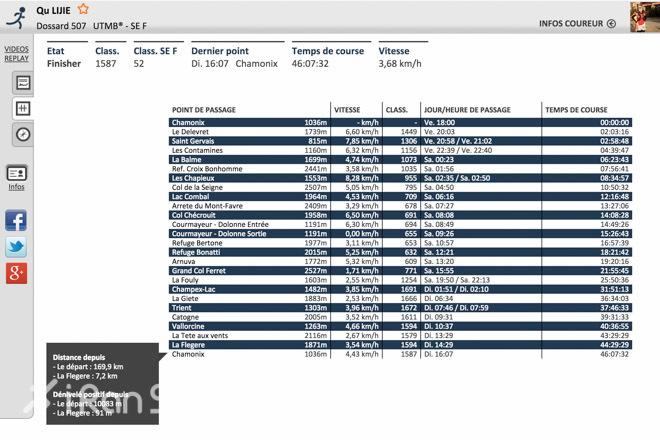Select the La Flegere checkpoint row

400,345
